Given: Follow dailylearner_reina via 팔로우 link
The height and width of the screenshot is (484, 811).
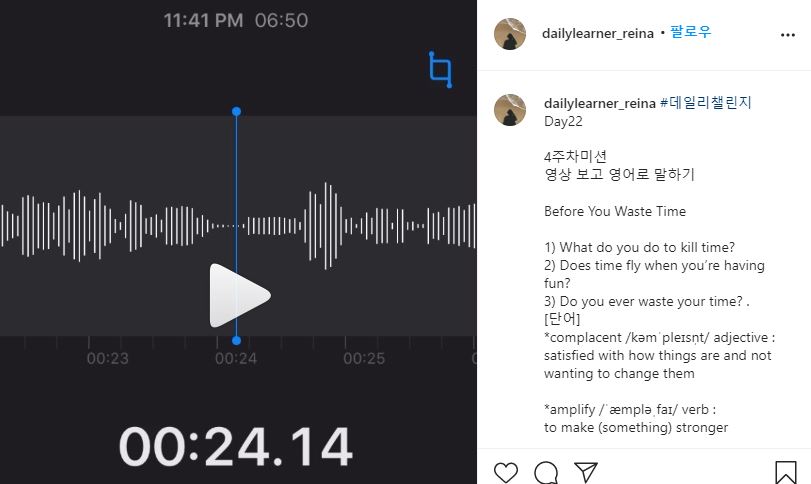Looking at the screenshot, I should click(690, 32).
